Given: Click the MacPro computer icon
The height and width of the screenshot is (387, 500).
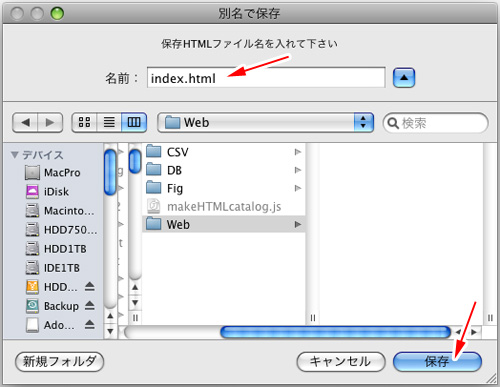Looking at the screenshot, I should tap(32, 173).
